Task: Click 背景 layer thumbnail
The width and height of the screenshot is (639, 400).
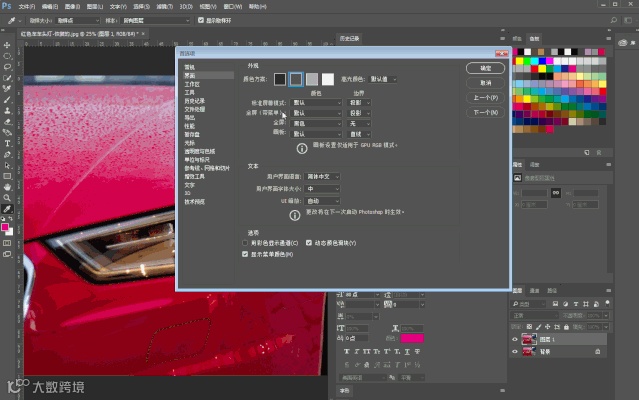Action: (529, 351)
